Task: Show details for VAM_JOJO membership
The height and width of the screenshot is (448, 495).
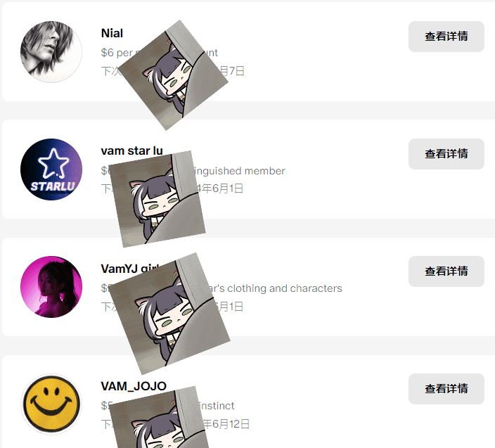Action: (x=446, y=389)
